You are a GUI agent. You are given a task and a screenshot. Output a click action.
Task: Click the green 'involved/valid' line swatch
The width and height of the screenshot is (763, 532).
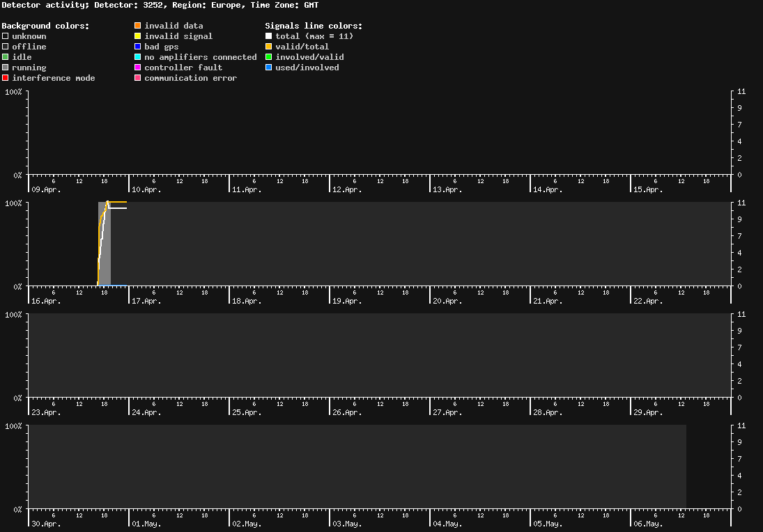coord(268,57)
